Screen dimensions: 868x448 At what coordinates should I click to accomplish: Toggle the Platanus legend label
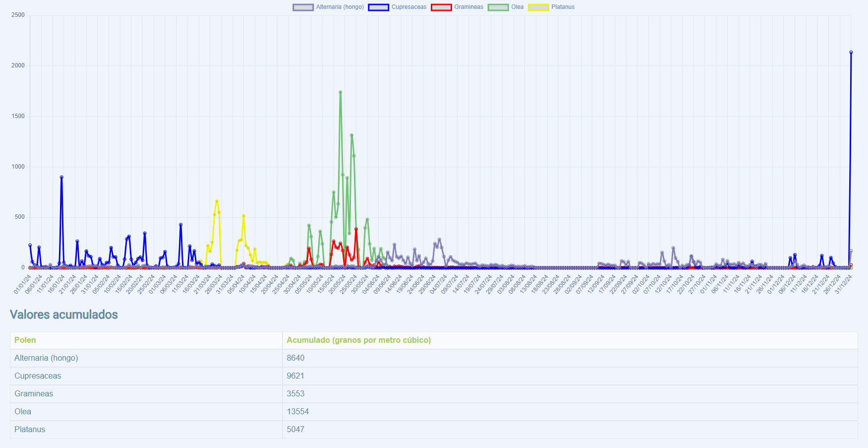point(563,7)
